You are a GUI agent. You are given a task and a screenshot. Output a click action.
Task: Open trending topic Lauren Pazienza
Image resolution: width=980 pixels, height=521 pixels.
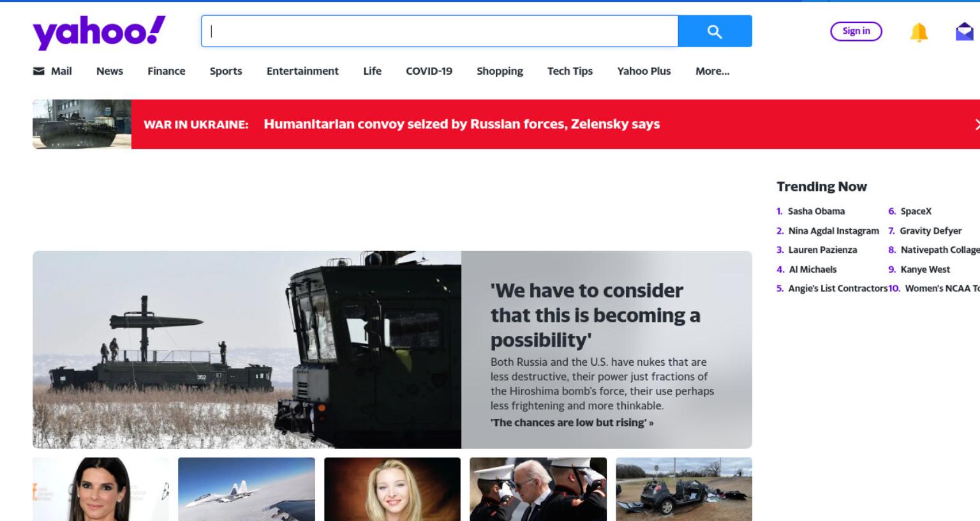click(x=822, y=250)
